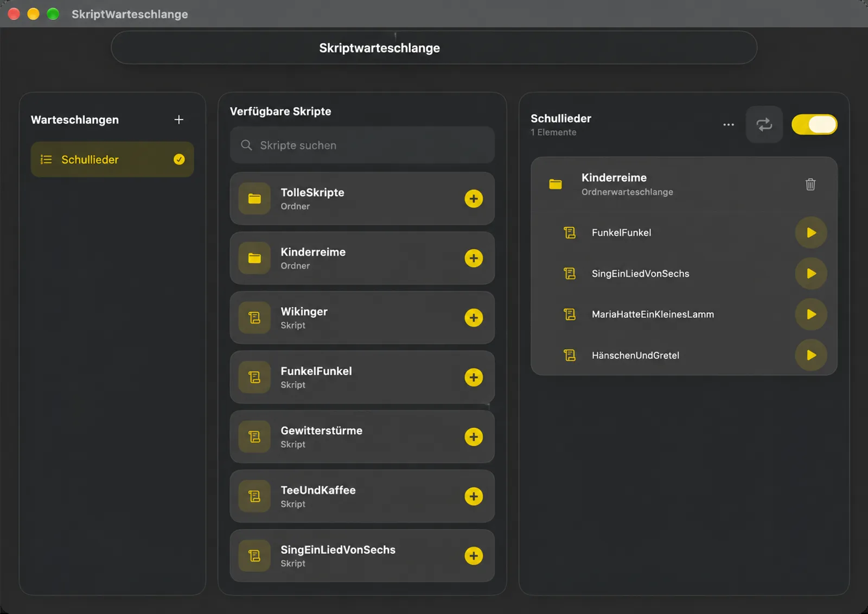The image size is (868, 614).
Task: Switch off the Schullieder queue toggle
Action: (x=814, y=125)
